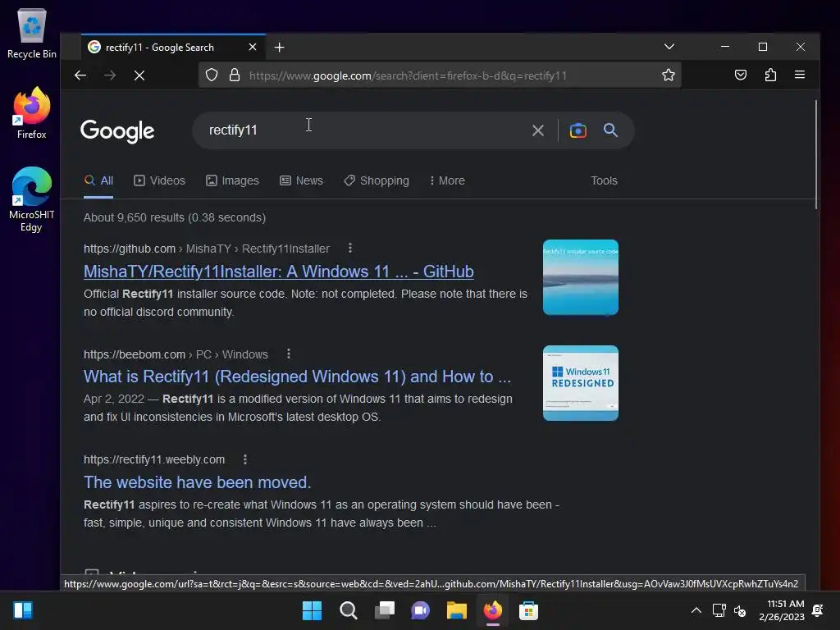Open Task View on taskbar
This screenshot has width=840, height=630.
pos(385,610)
